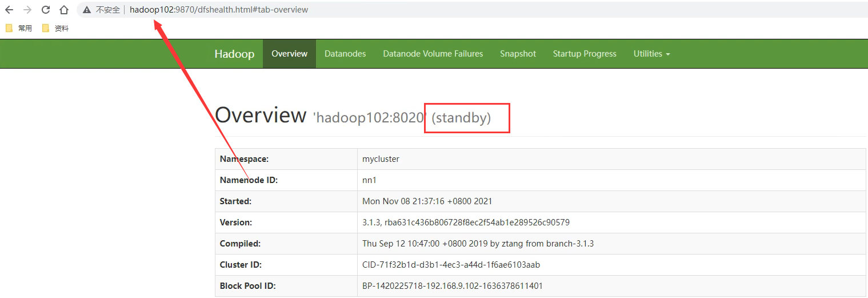This screenshot has width=868, height=298.
Task: Click the Cluster ID value cell
Action: (451, 265)
